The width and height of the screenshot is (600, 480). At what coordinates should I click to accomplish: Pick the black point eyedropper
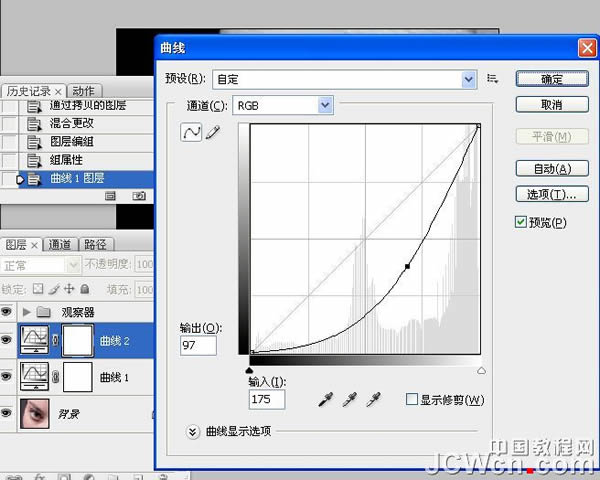[x=326, y=399]
